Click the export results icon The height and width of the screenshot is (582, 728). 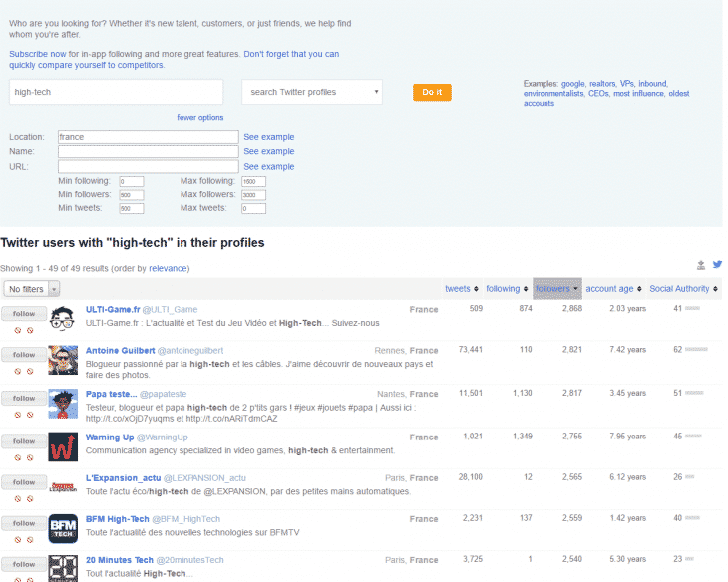tap(700, 265)
